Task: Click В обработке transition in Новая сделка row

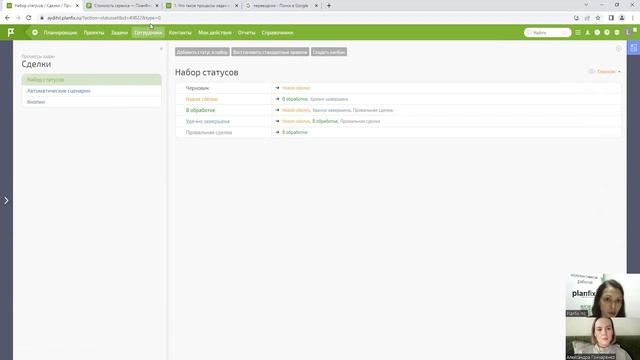Action: tap(295, 99)
